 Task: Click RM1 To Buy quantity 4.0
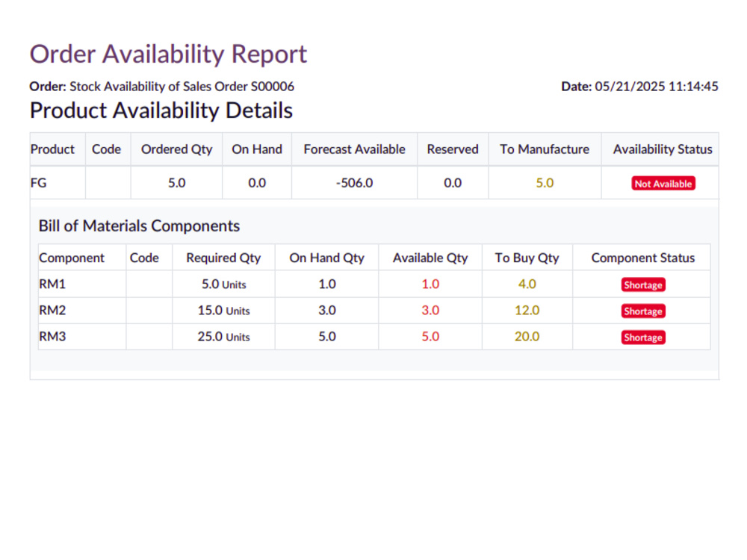(527, 284)
